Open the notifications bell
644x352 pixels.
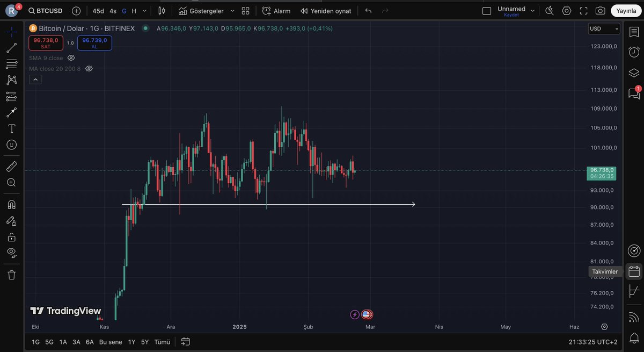pyautogui.click(x=634, y=338)
